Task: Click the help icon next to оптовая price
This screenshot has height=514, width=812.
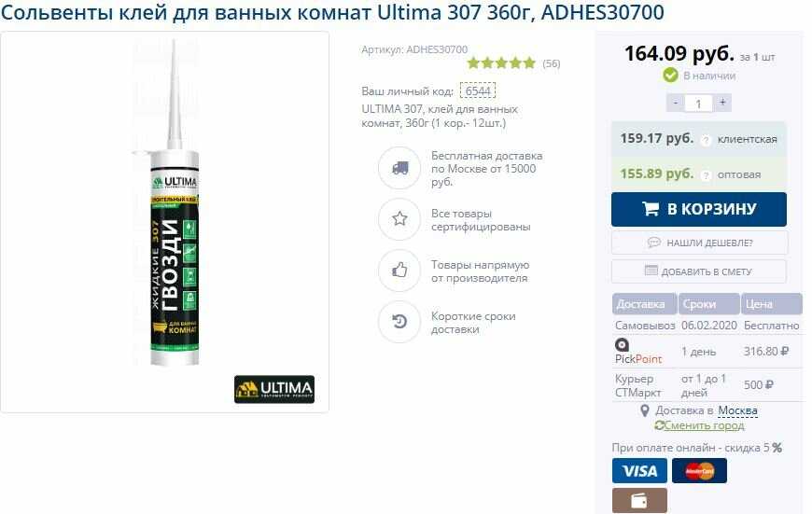Action: click(706, 175)
